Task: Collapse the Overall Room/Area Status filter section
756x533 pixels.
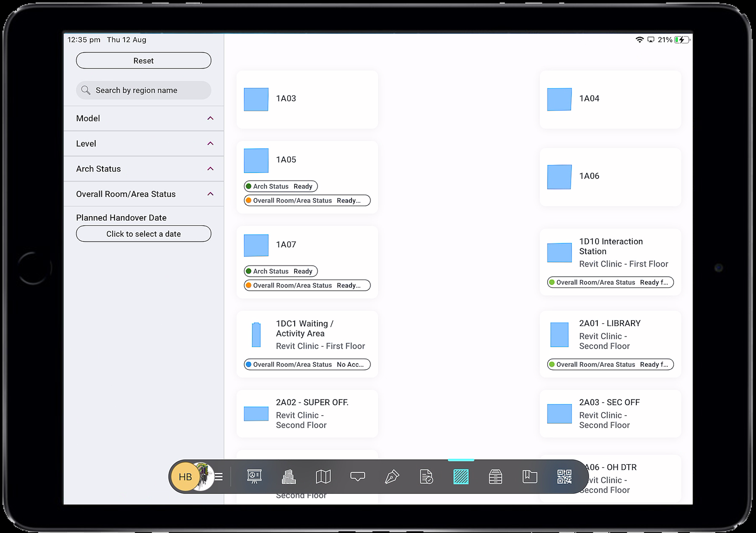Action: pyautogui.click(x=210, y=194)
